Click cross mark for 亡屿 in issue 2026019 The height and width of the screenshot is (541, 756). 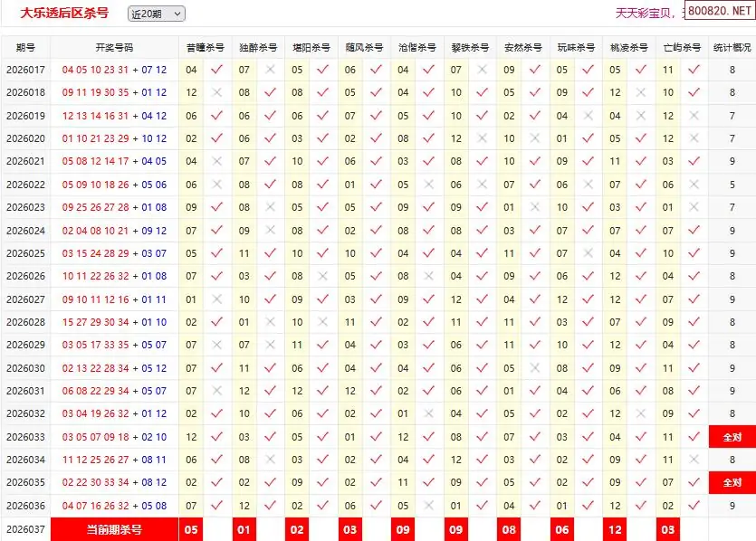pos(694,116)
